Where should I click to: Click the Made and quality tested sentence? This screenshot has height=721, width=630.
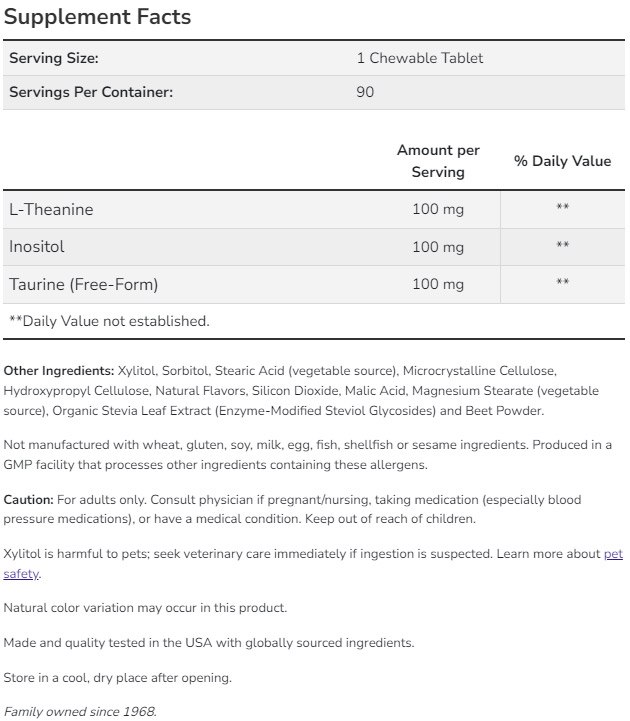click(x=208, y=642)
